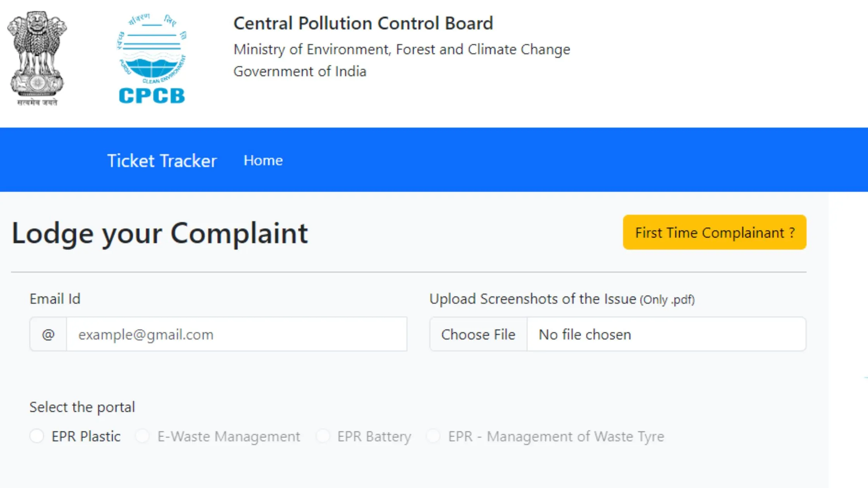Image resolution: width=868 pixels, height=488 pixels.
Task: Click the Government of India text
Action: (300, 71)
